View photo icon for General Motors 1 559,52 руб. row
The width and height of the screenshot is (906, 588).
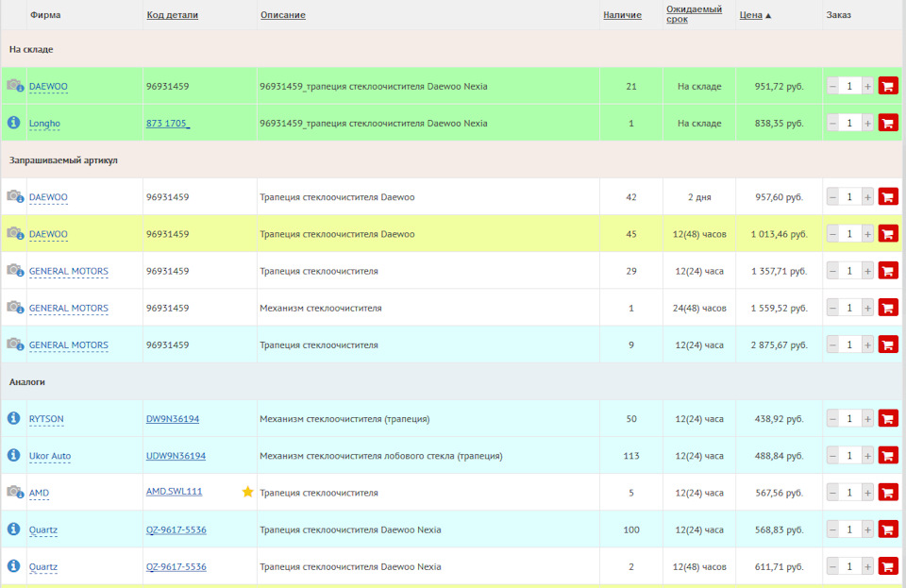(x=15, y=308)
